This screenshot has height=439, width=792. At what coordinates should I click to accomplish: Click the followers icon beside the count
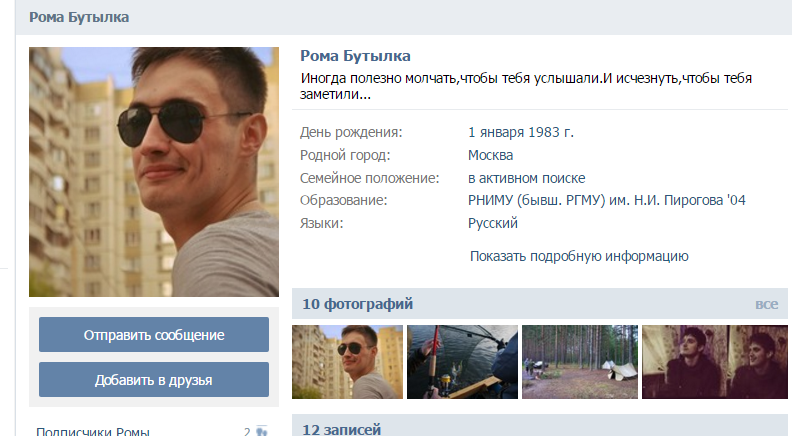click(262, 432)
